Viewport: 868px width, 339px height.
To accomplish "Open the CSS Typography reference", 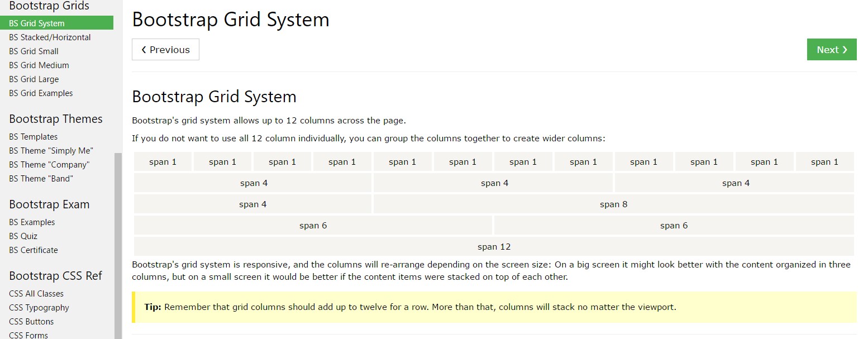I will tap(39, 307).
